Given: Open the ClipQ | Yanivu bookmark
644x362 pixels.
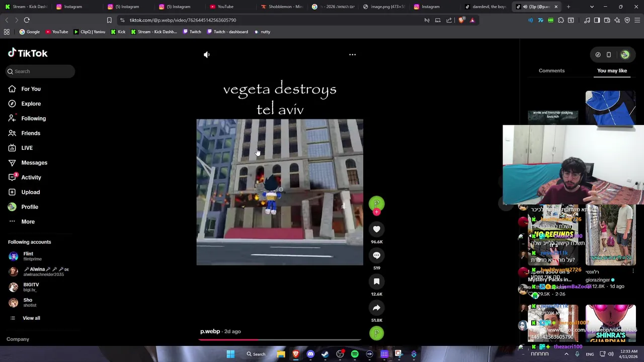Looking at the screenshot, I should tap(90, 32).
